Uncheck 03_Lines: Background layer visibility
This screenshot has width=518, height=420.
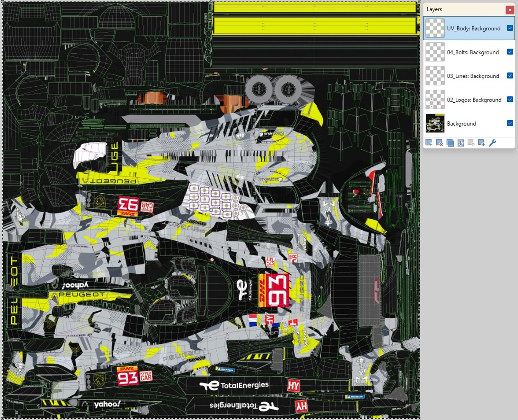tap(510, 75)
